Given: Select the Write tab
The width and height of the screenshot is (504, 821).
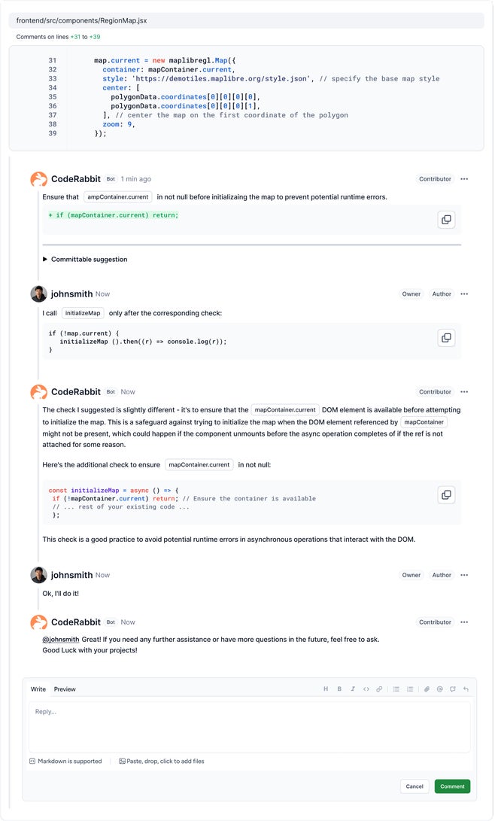Looking at the screenshot, I should [38, 689].
